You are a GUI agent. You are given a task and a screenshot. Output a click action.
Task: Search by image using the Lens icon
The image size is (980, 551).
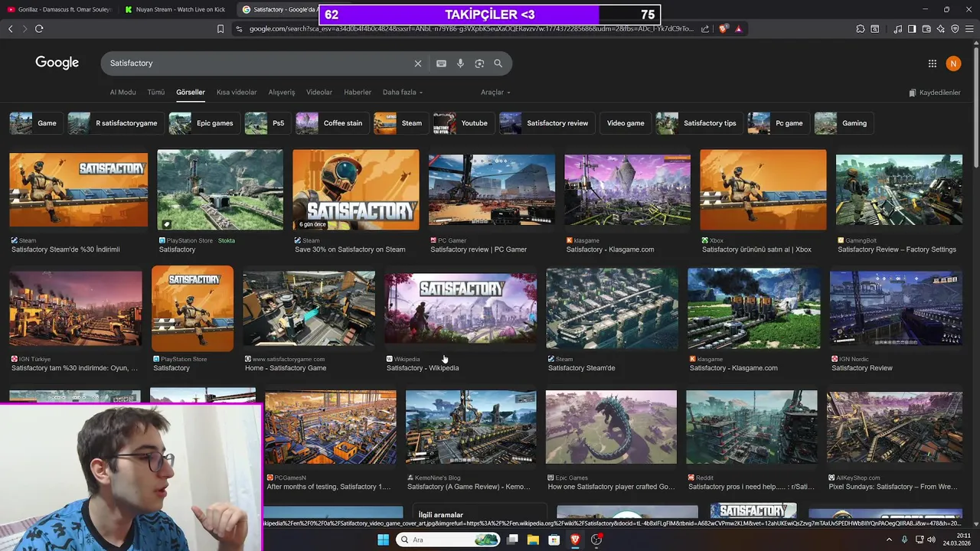point(479,64)
